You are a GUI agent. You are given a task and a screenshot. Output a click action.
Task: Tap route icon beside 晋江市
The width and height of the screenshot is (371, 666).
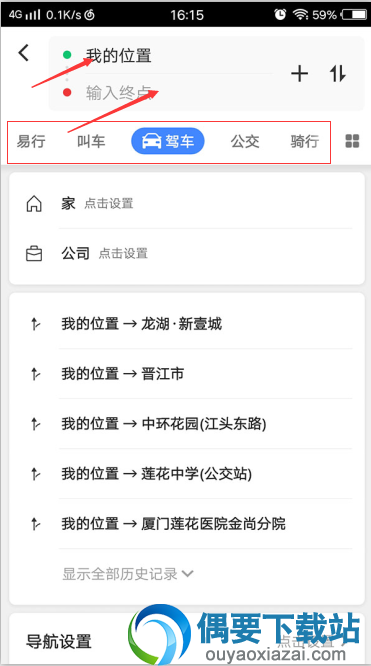pyautogui.click(x=35, y=374)
